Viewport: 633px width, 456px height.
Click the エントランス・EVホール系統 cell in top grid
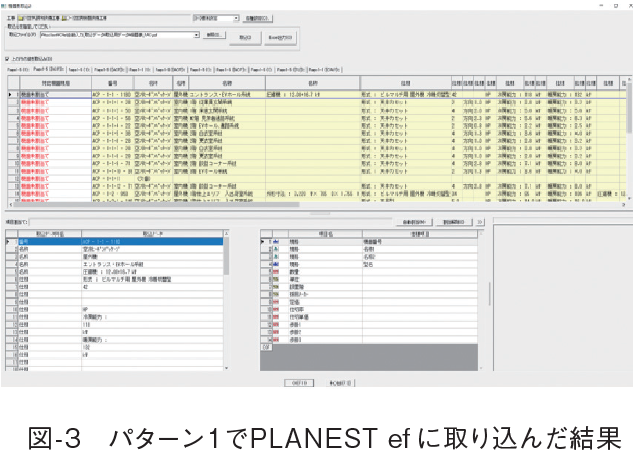[x=227, y=94]
